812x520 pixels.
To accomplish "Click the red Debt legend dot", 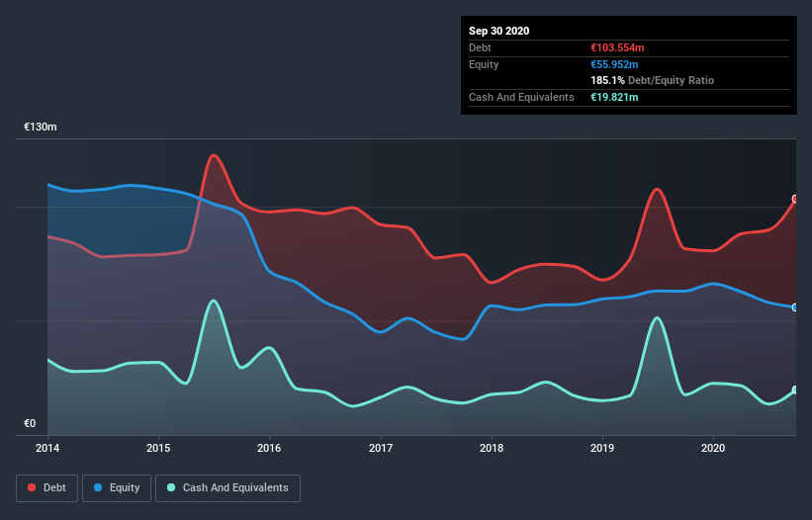I will pos(32,487).
